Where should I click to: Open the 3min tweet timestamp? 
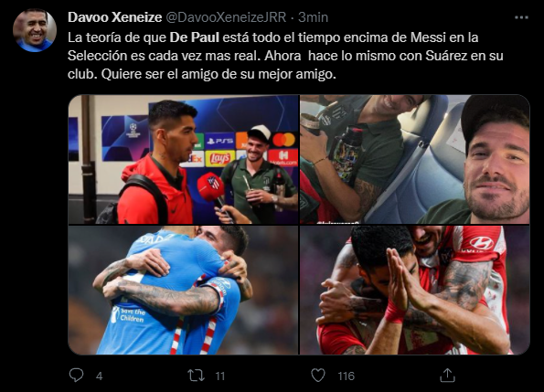click(314, 17)
